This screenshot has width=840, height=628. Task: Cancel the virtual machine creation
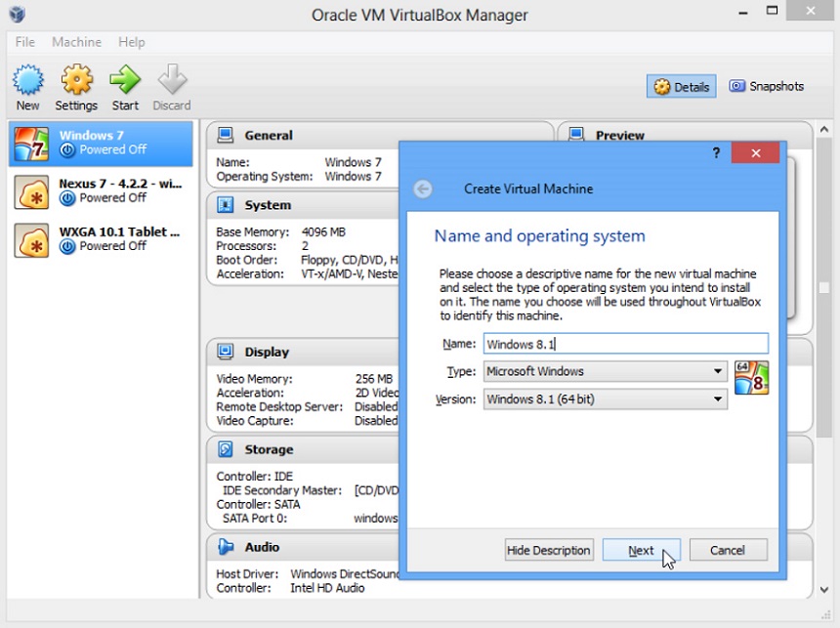(728, 550)
